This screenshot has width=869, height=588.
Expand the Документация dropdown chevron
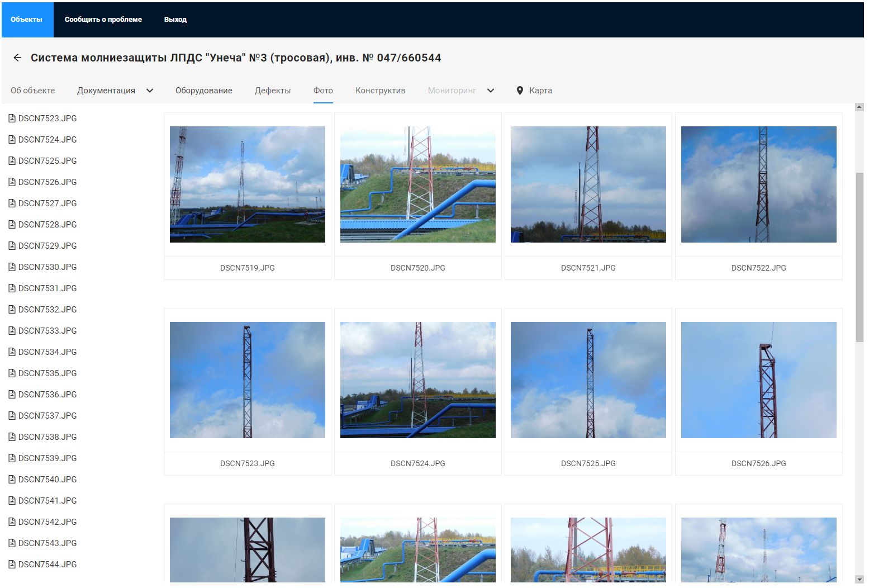[x=150, y=91]
